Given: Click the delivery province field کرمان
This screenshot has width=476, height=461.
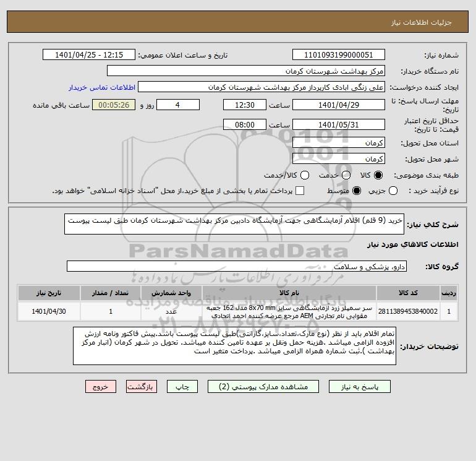Looking at the screenshot, I should (339, 142).
